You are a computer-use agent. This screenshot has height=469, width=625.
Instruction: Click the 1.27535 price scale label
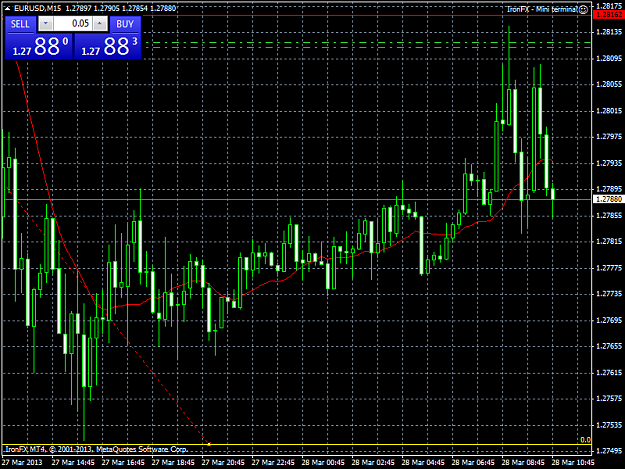point(609,425)
